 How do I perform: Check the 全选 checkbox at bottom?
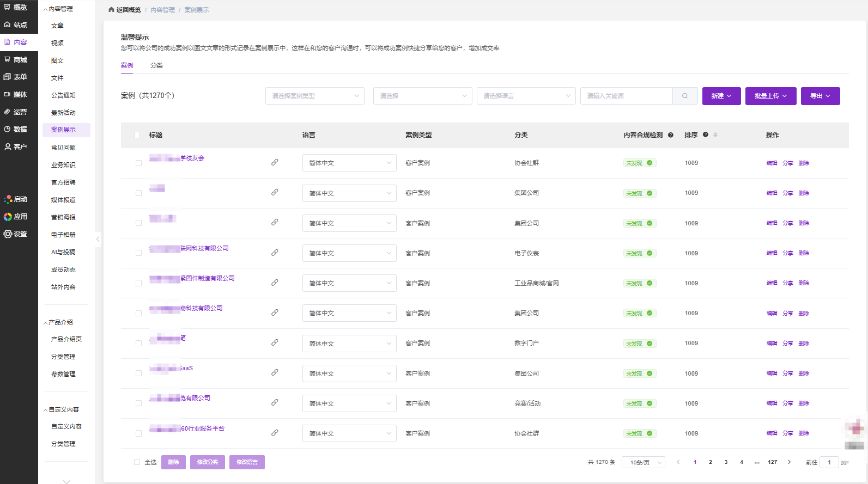tap(137, 462)
